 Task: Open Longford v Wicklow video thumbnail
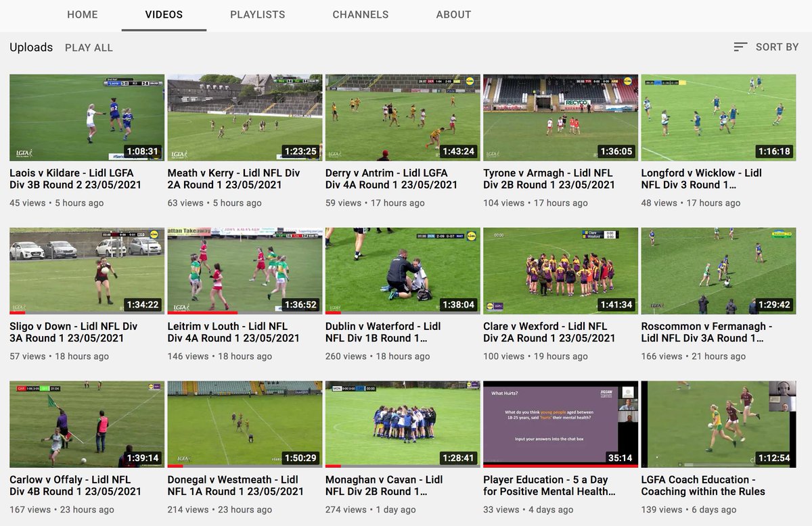coord(719,118)
